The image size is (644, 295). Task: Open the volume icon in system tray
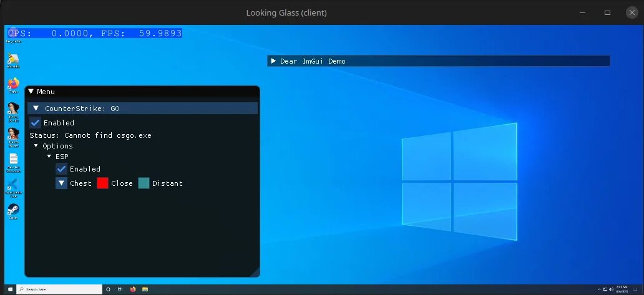pos(611,289)
